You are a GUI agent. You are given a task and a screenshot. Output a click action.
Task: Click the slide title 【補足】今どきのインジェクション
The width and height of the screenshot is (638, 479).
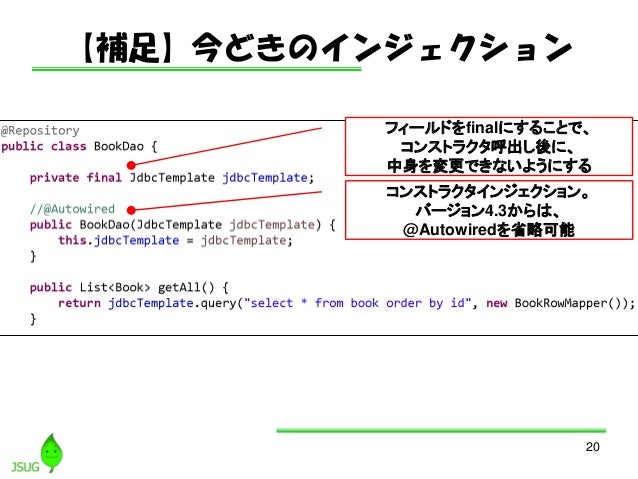pos(326,48)
